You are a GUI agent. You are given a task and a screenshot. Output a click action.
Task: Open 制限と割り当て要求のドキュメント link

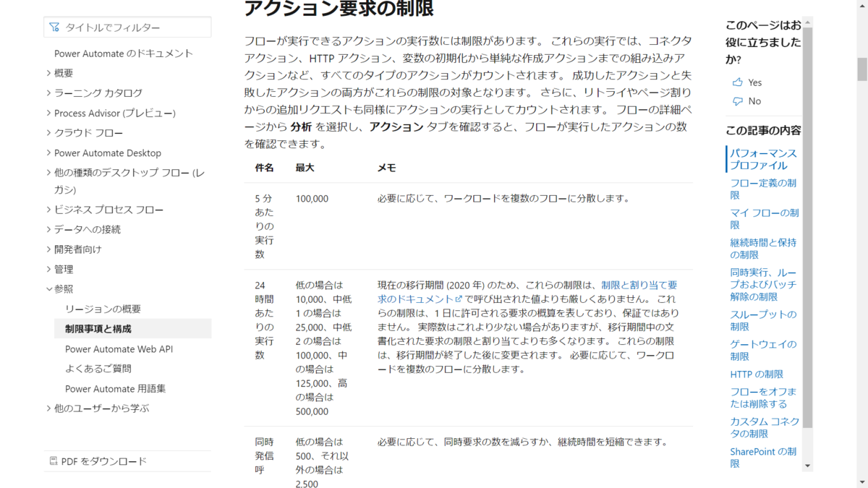(528, 291)
